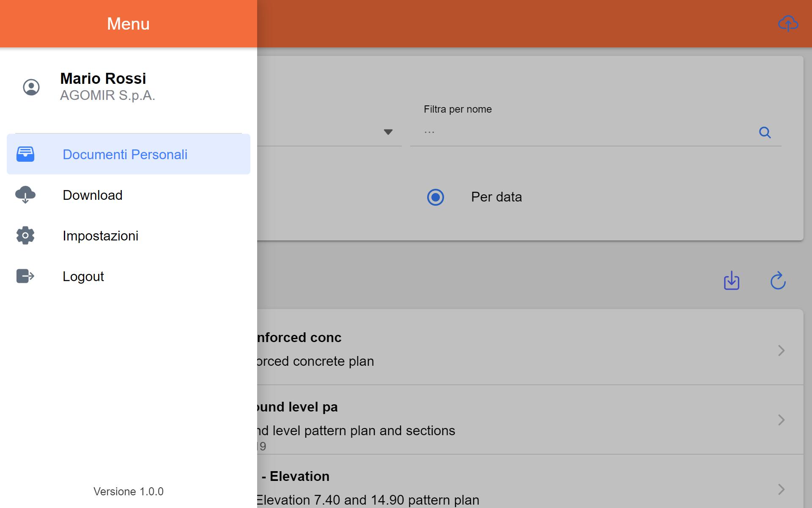Open the Download menu entry
This screenshot has width=812, height=508.
coord(129,195)
